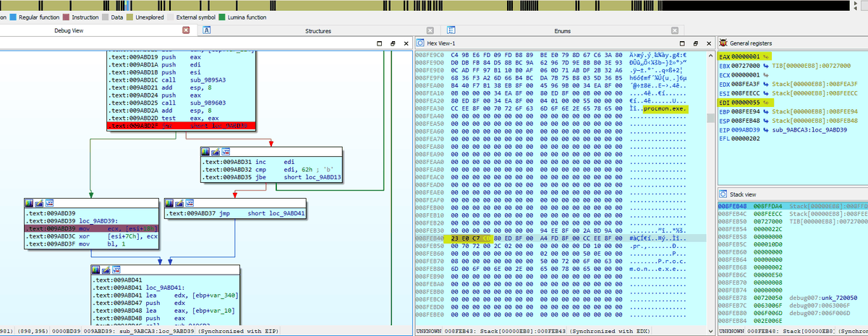The image size is (868, 336).
Task: Click the Hex View-1 scroll up arrow
Action: click(710, 55)
